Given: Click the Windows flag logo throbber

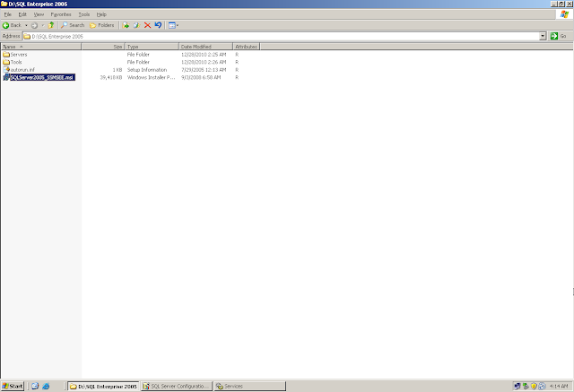Looking at the screenshot, I should pyautogui.click(x=564, y=14).
